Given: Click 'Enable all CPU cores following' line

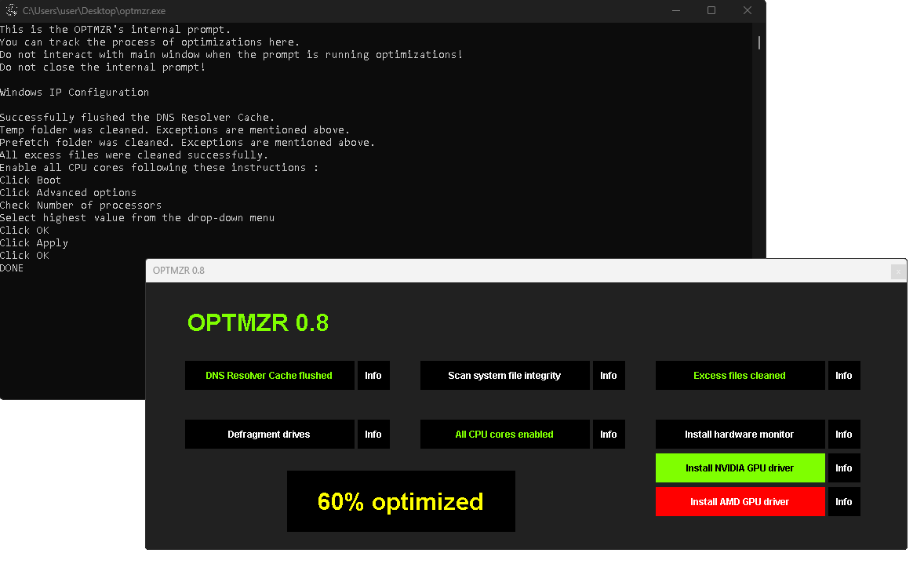Looking at the screenshot, I should click(x=159, y=167).
